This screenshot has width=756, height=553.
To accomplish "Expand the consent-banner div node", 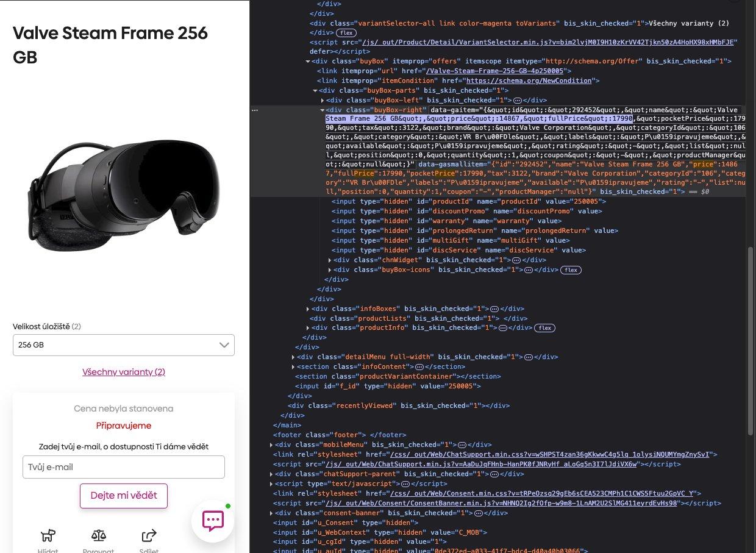I will (x=271, y=513).
